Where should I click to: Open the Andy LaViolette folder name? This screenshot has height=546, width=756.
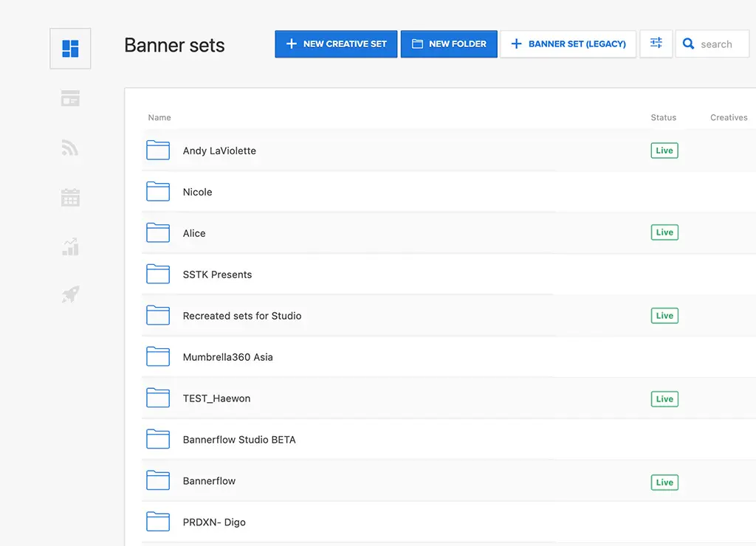pyautogui.click(x=219, y=151)
